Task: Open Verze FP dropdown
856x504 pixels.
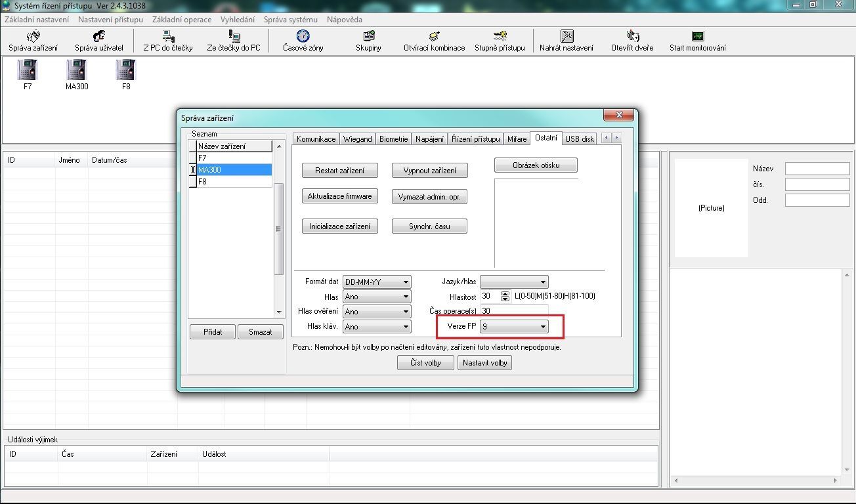Action: [x=514, y=326]
